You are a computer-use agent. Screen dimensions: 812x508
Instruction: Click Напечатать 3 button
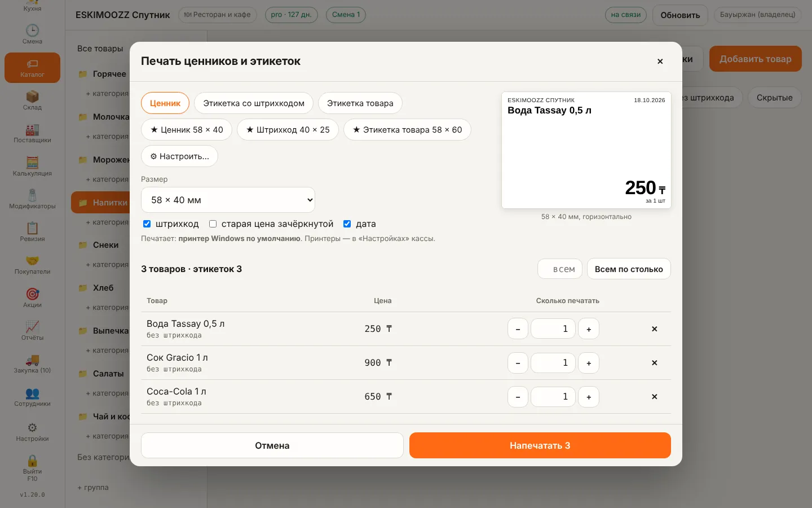540,445
